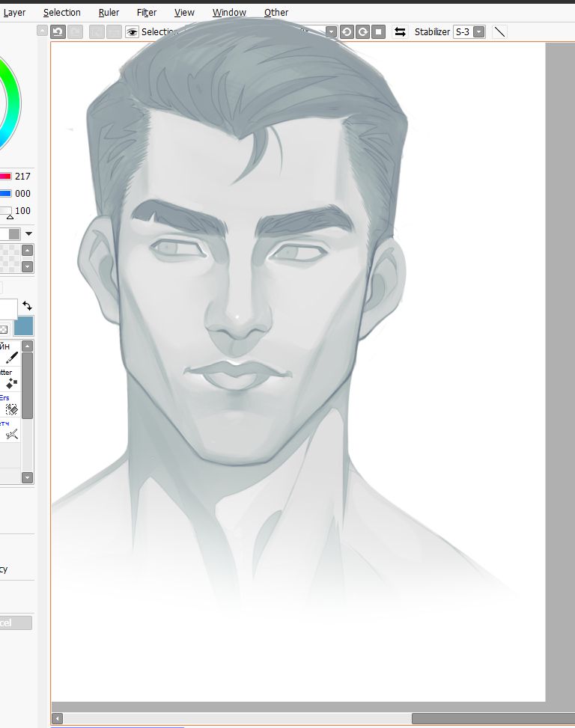
Task: Click the greyed-out Redo button
Action: [75, 31]
